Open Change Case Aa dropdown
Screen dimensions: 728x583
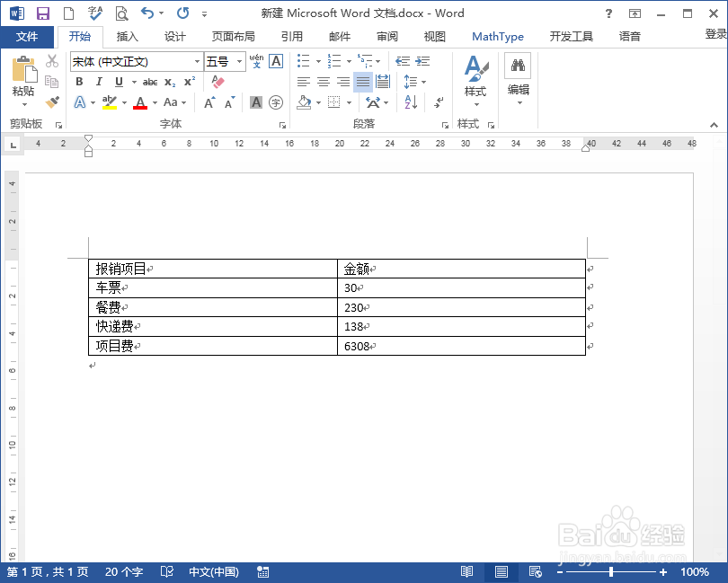(174, 102)
